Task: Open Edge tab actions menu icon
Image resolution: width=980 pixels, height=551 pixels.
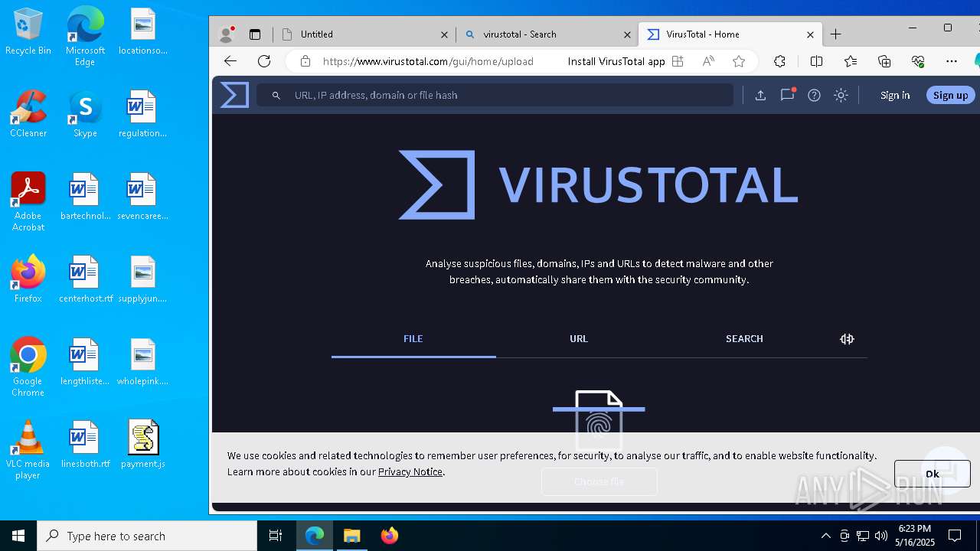Action: tap(255, 34)
